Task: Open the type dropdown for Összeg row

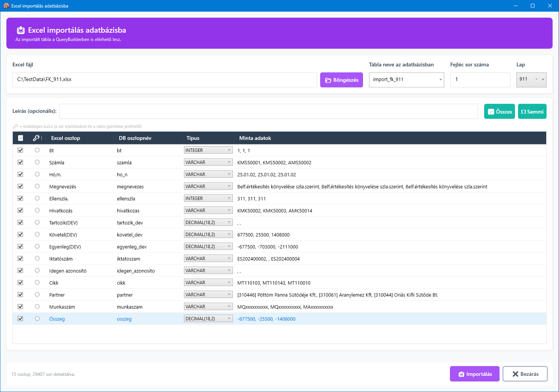Action: (x=208, y=319)
